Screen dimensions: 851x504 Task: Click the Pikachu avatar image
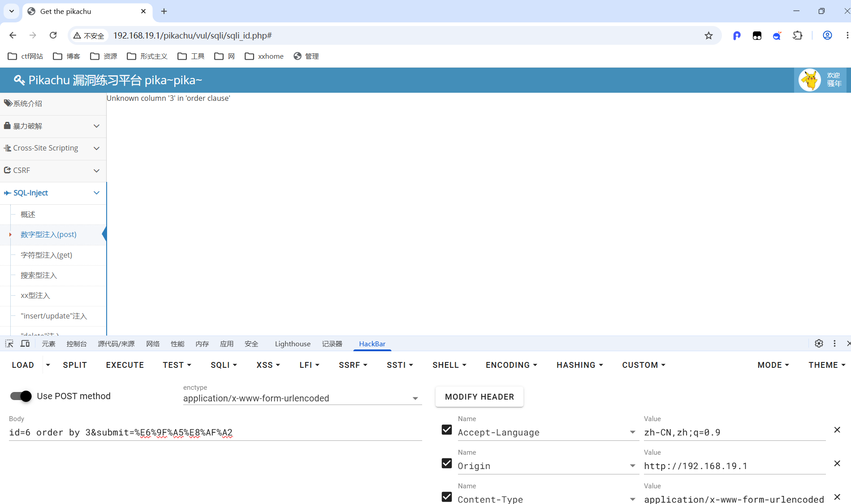point(810,80)
